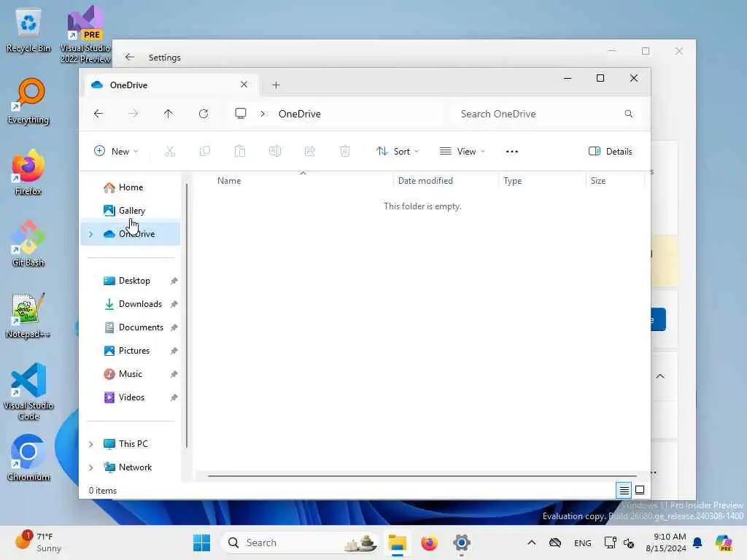
Task: Click the PC monitor icon in address bar
Action: pyautogui.click(x=241, y=113)
